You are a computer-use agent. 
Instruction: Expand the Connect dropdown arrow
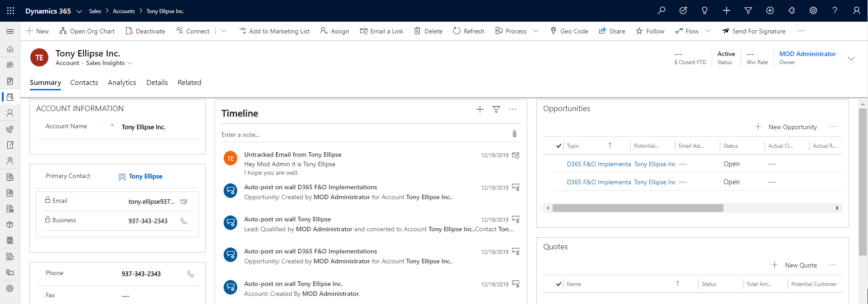(x=223, y=31)
